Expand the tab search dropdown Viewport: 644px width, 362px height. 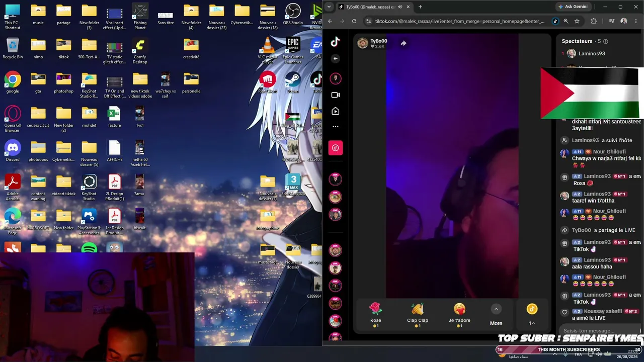pos(329,7)
